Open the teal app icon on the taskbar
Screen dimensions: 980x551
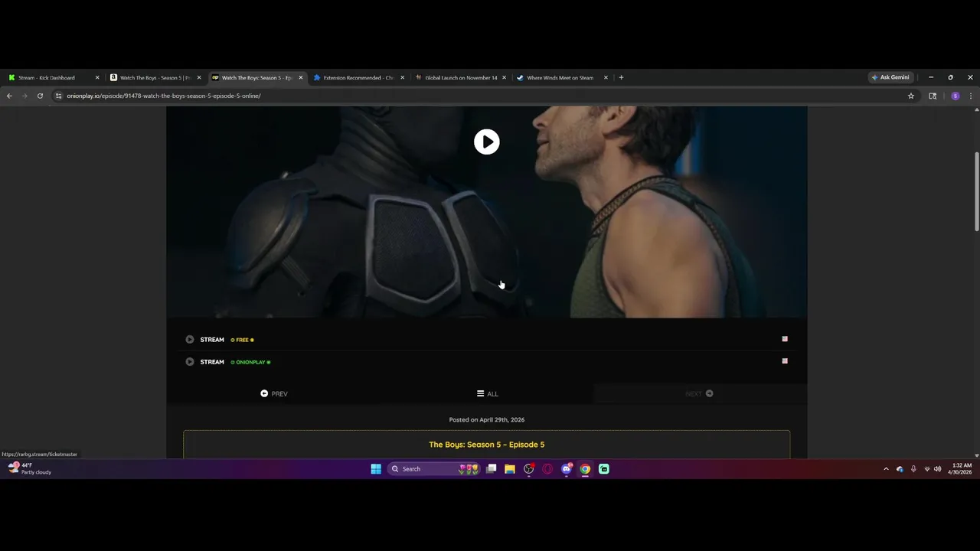point(604,469)
